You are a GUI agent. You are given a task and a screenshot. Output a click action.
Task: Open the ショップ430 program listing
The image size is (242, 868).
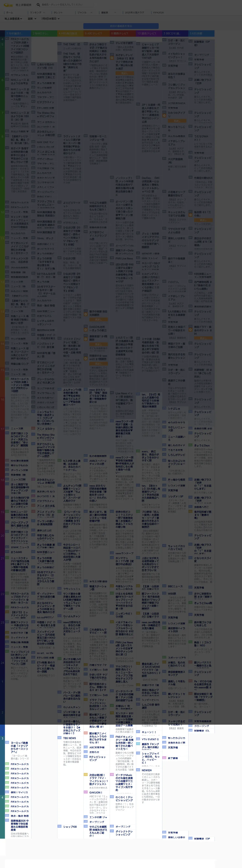70,827
